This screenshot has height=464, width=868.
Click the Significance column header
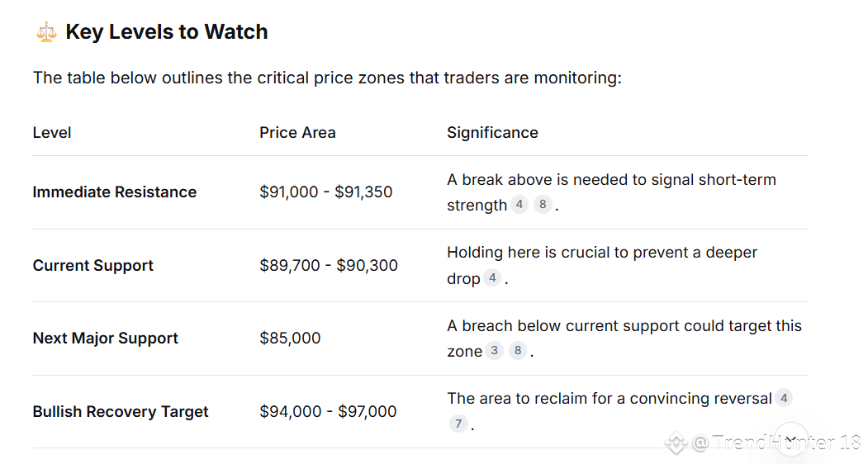tap(492, 133)
